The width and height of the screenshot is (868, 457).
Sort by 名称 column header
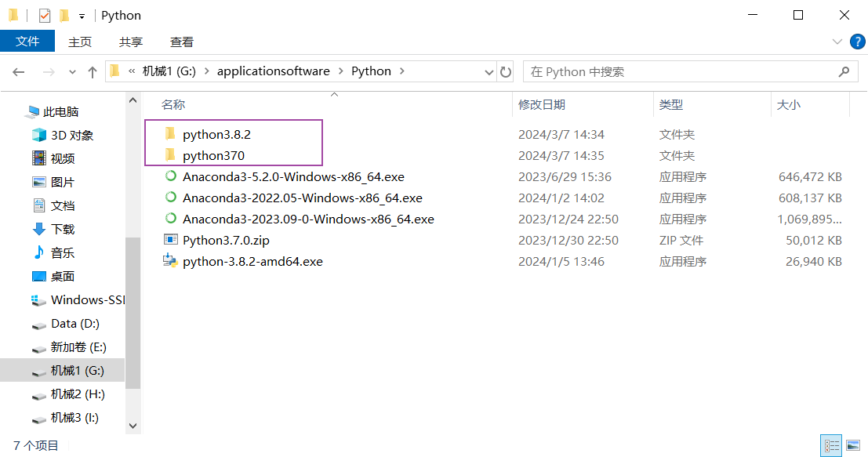(173, 104)
